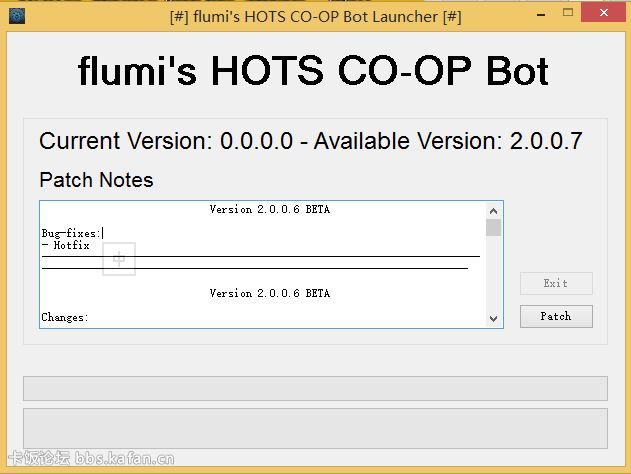Click the upper empty progress bar

315,388
